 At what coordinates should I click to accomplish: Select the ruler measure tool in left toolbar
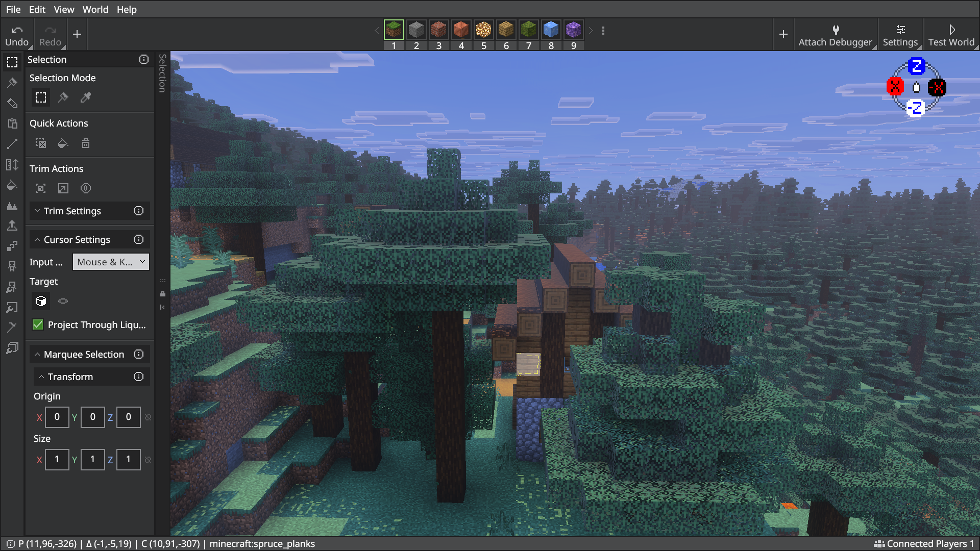point(12,164)
